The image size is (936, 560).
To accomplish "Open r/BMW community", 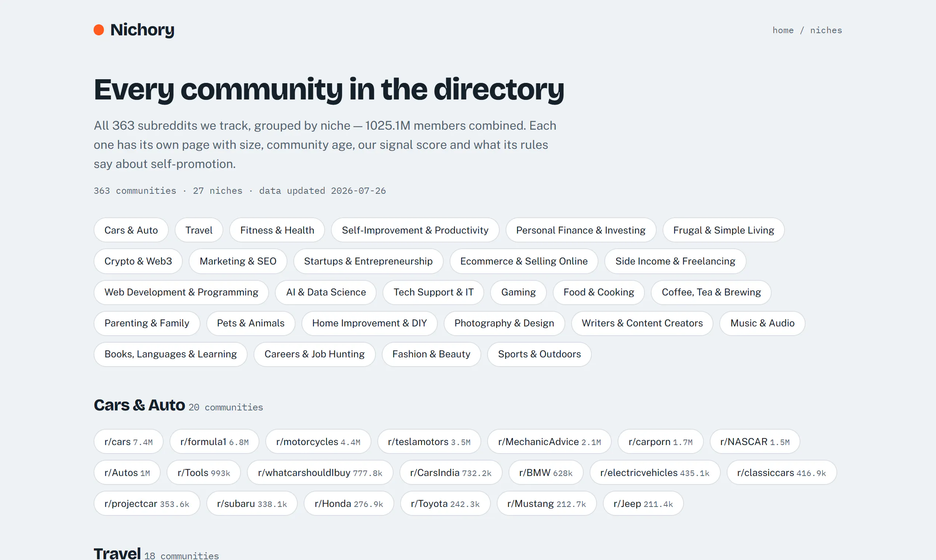I will (545, 472).
